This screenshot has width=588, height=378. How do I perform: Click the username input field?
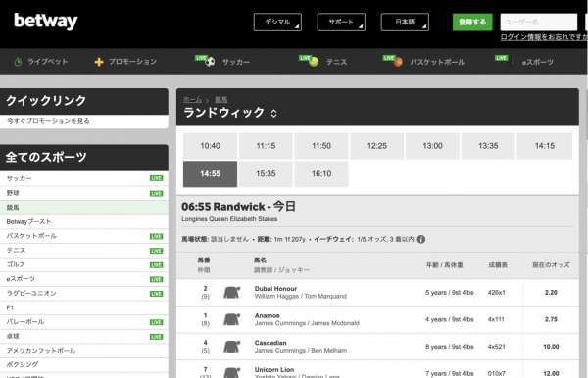click(x=539, y=23)
